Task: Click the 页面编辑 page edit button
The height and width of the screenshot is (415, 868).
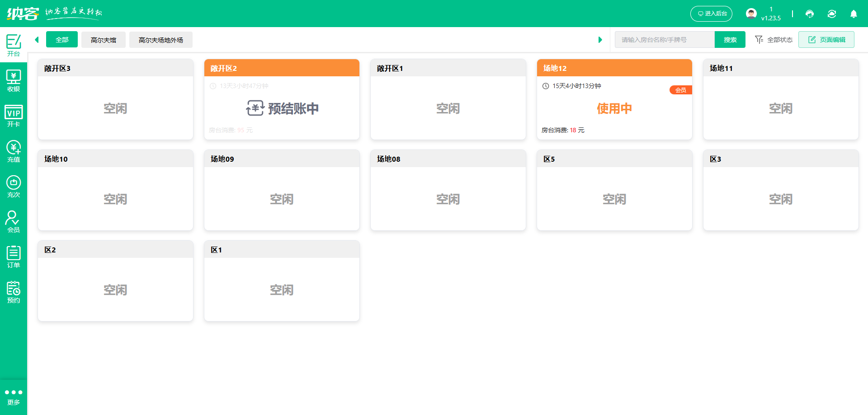Action: (x=826, y=39)
